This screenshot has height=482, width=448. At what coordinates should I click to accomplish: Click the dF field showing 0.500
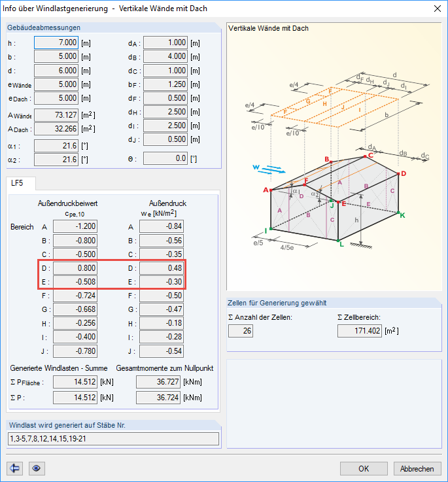tap(165, 98)
